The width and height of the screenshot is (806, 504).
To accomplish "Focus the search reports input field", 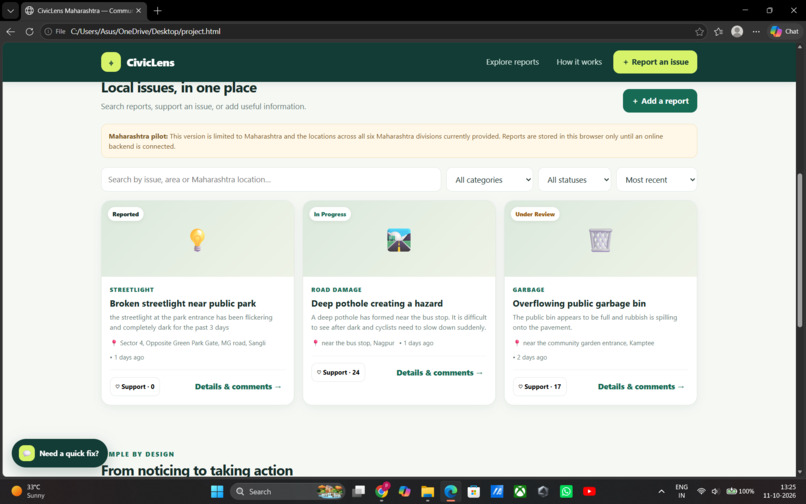I will (x=271, y=179).
